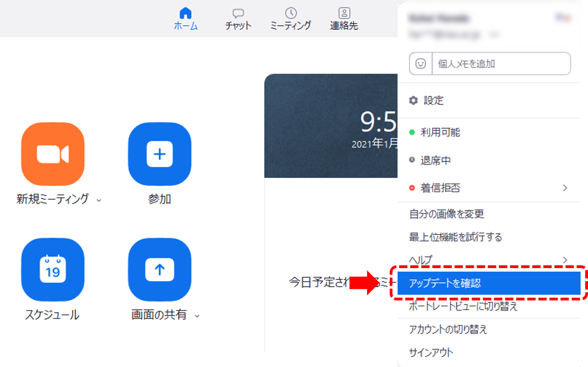Open the ホーム home tab

185,19
